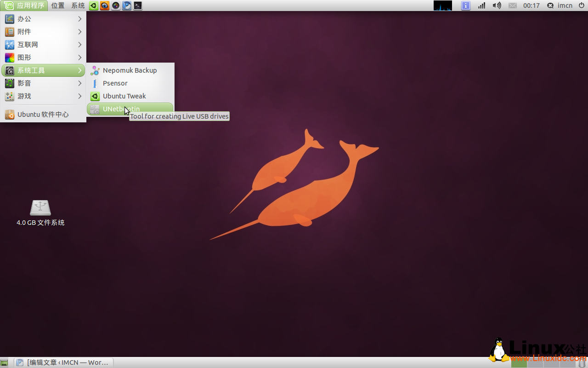Open the 系统 menu
The width and height of the screenshot is (588, 368).
point(77,6)
